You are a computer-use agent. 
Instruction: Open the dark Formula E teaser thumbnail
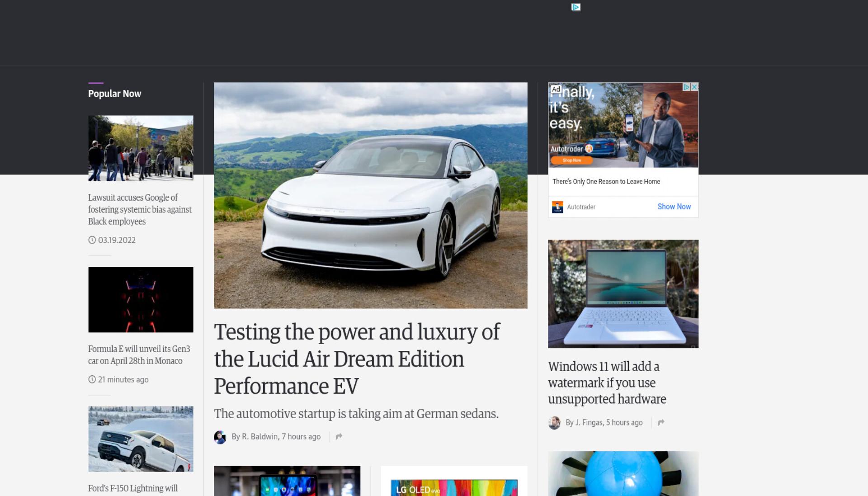[x=141, y=300]
